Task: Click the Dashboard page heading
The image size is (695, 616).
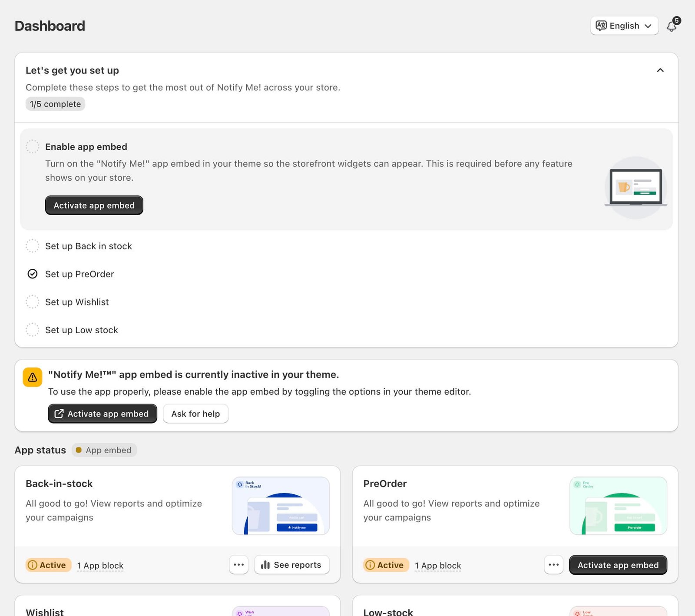Action: 50,26
